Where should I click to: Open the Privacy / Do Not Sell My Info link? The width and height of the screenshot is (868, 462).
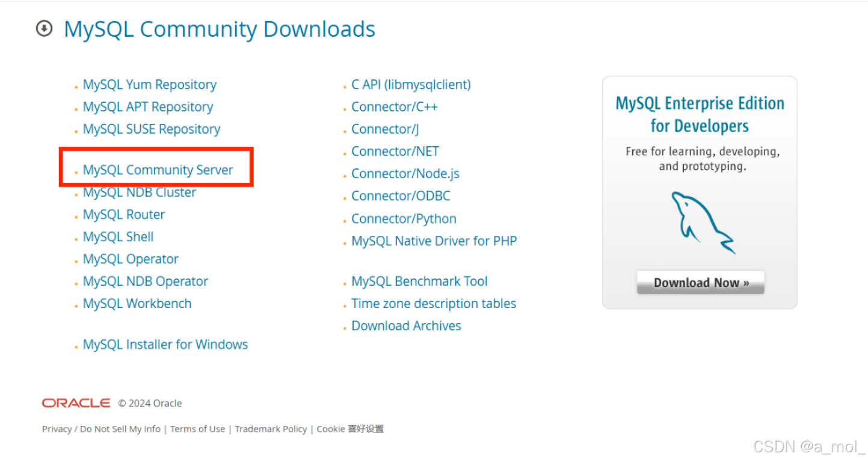point(101,429)
